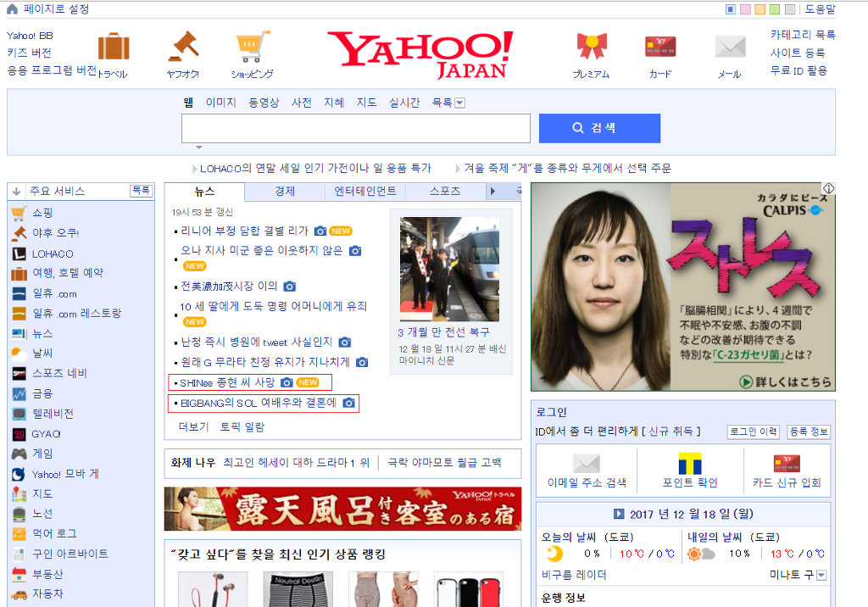Click the 텔레비전 TV icon in sidebar

coord(19,414)
